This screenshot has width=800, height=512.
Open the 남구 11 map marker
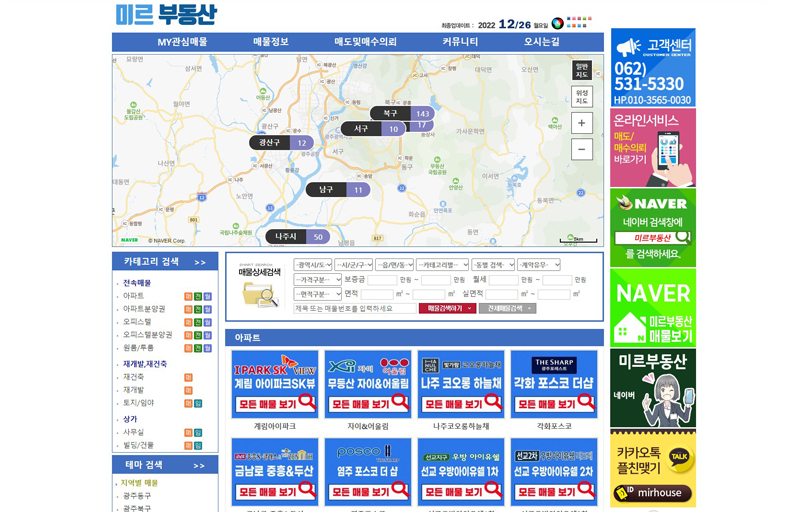point(338,190)
